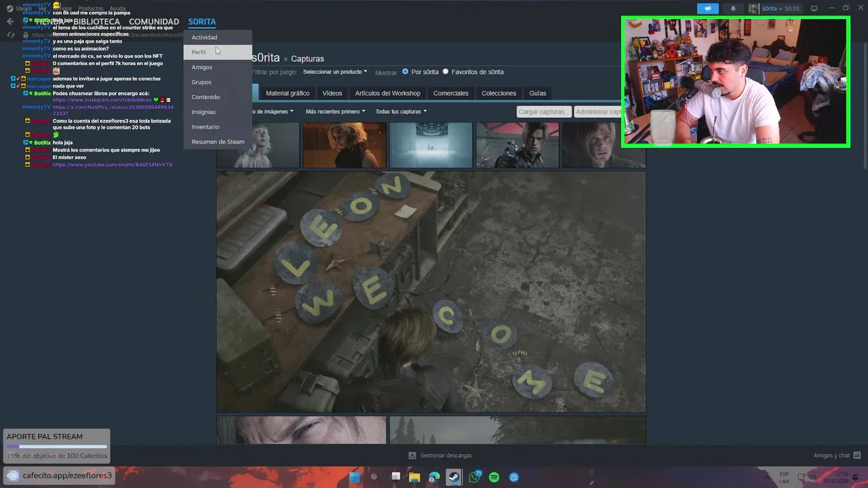Screen dimensions: 868x488
Task: Click the Gestionar descargas link
Action: tap(446, 455)
